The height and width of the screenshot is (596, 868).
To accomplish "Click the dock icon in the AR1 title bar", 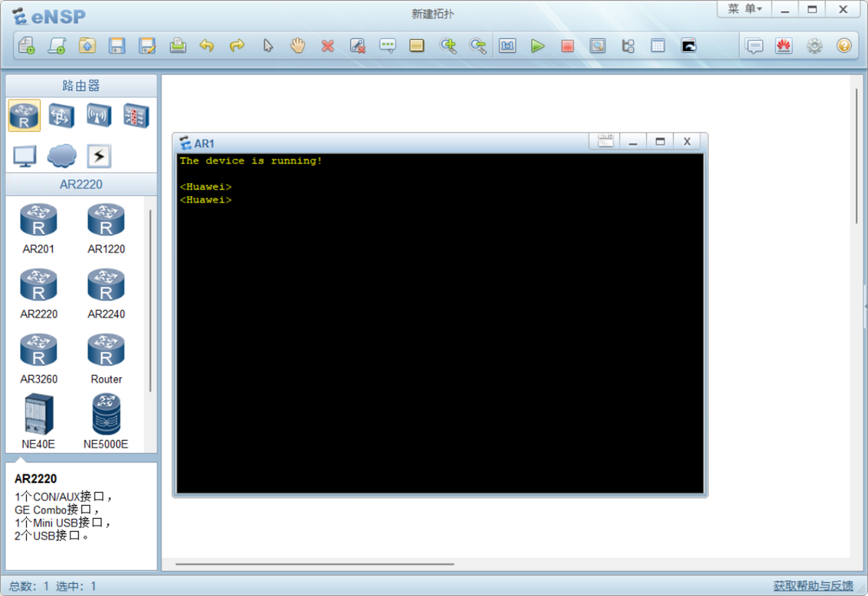I will (x=605, y=141).
